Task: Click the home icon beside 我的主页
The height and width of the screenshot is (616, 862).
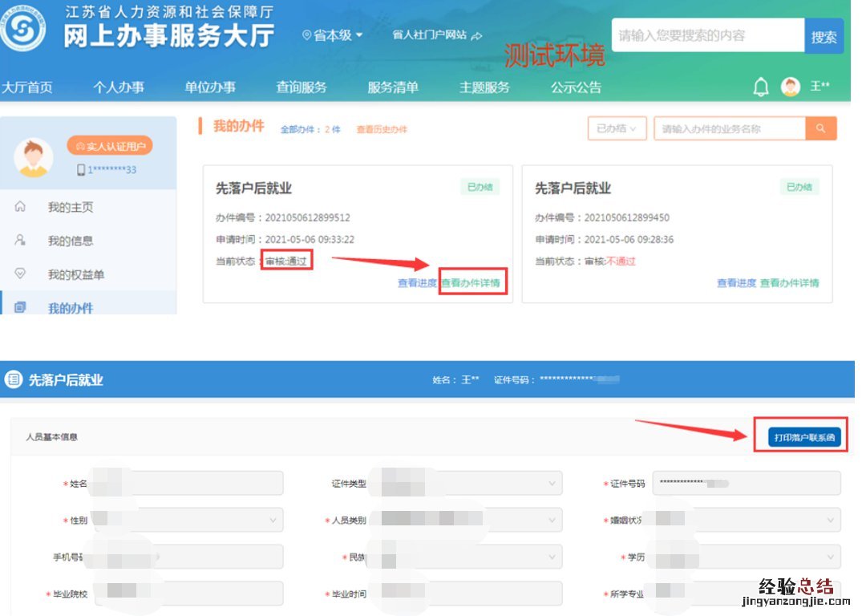Action: (x=21, y=207)
